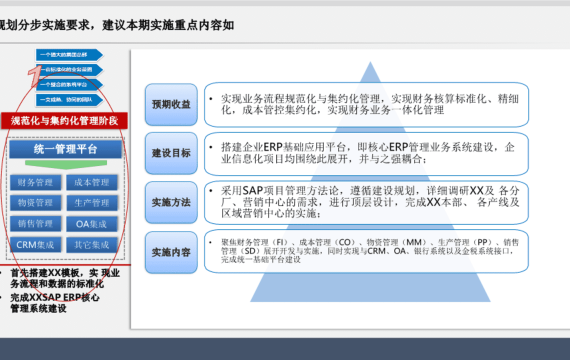Click the 销售管理 module box

coord(35,224)
